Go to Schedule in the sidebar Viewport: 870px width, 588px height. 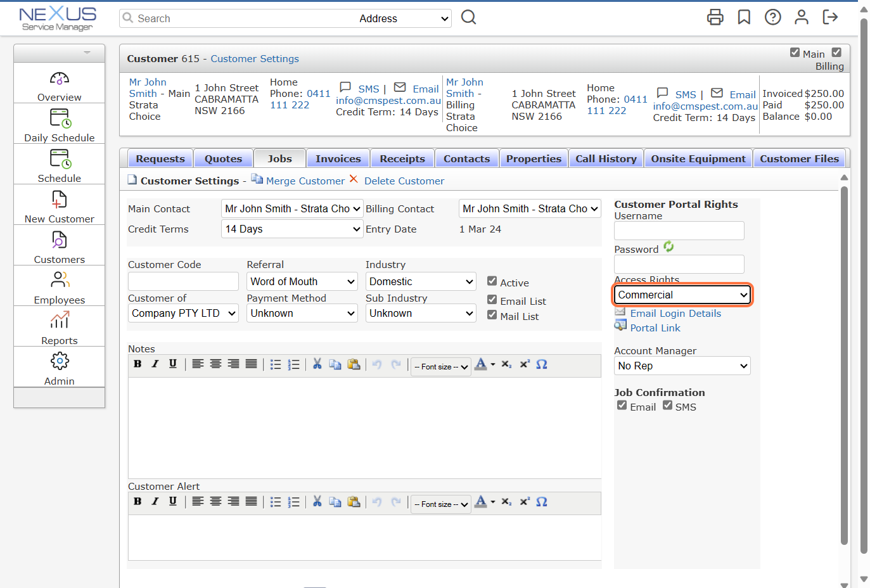(59, 166)
